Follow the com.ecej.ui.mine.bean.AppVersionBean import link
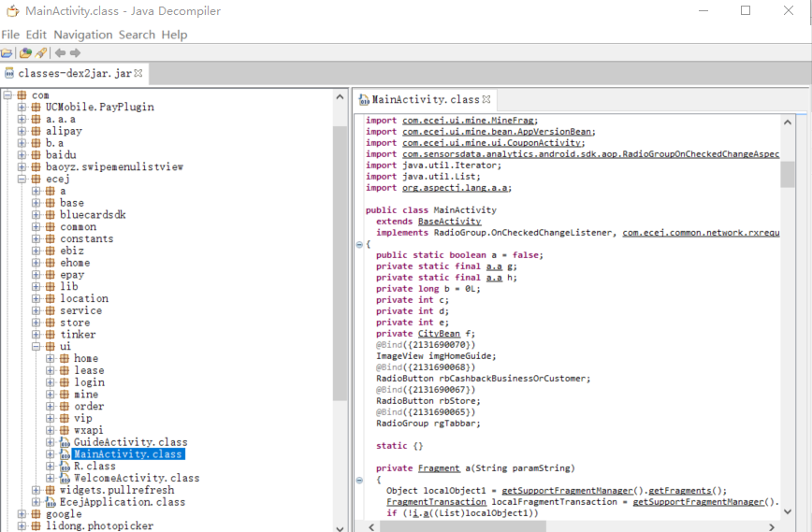The width and height of the screenshot is (812, 532). point(497,132)
